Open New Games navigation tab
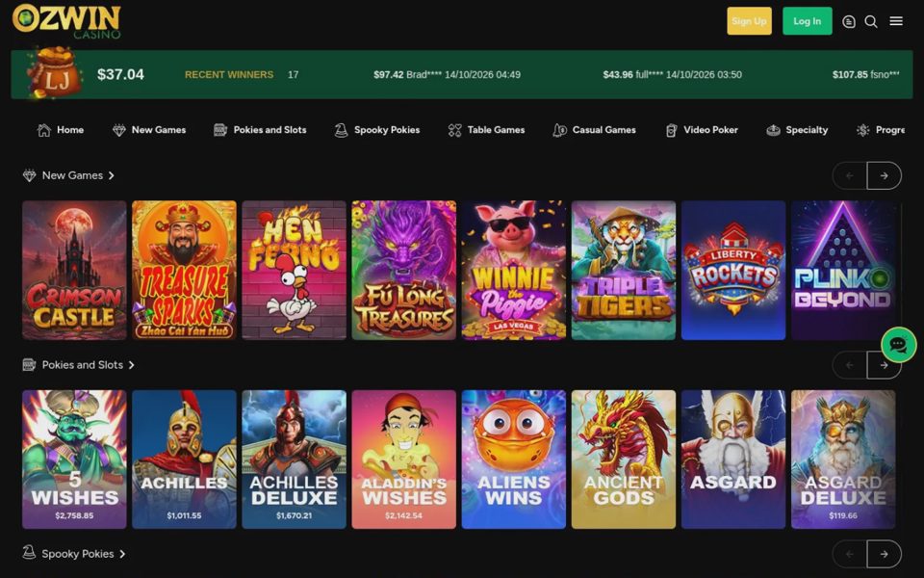Viewport: 924px width, 578px height. pos(149,130)
